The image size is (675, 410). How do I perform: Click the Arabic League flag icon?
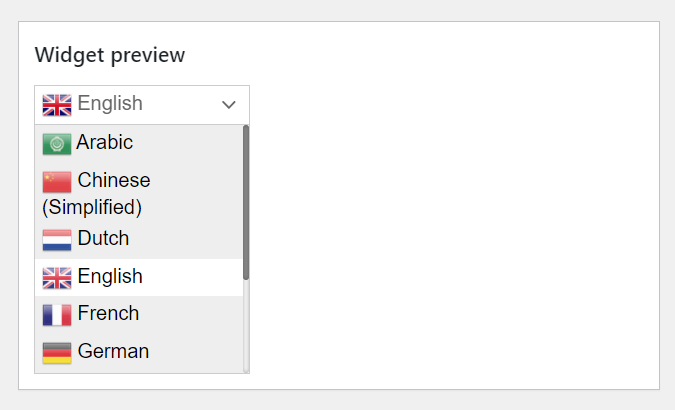[57, 144]
